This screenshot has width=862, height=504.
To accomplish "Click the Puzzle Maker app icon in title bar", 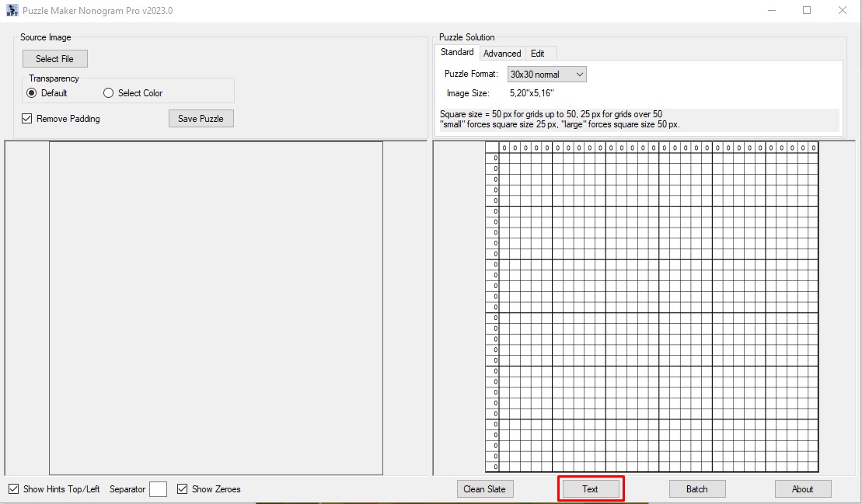I will [x=12, y=11].
